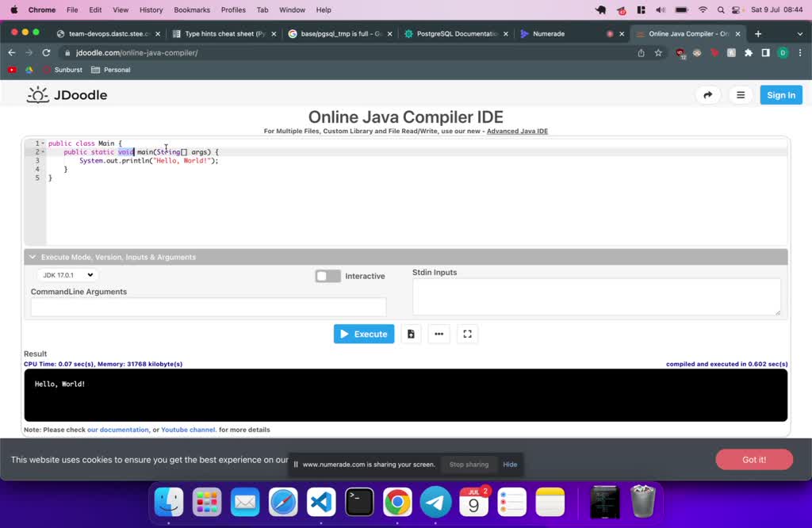This screenshot has height=528, width=812.
Task: Open the JDK 17.0.1 version dropdown
Action: click(x=67, y=275)
